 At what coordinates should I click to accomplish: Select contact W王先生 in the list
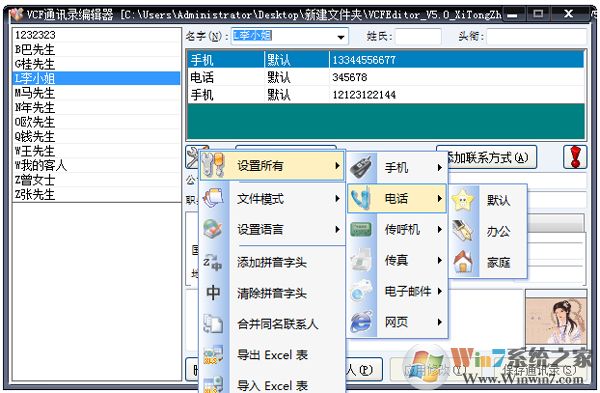point(97,151)
